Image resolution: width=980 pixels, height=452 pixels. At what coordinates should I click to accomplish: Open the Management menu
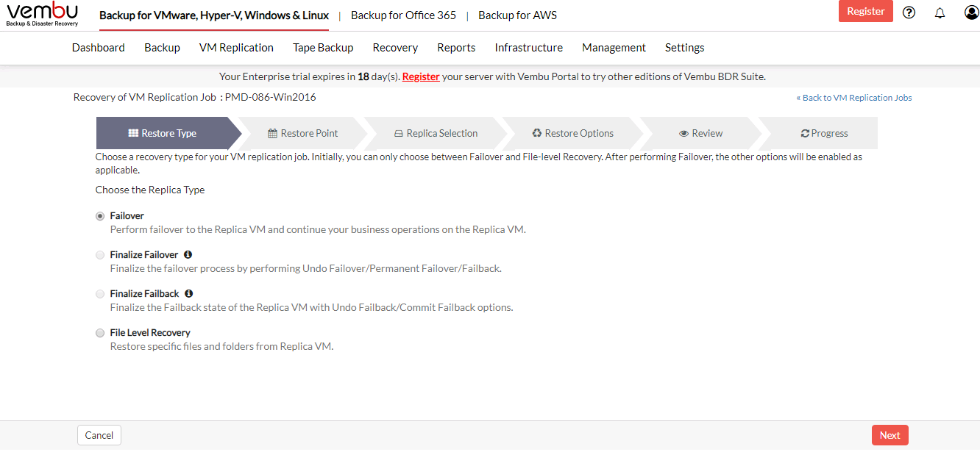(x=614, y=48)
